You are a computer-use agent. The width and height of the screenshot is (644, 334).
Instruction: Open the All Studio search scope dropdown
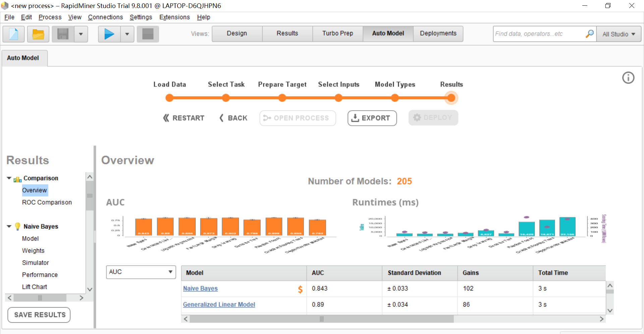pos(619,34)
